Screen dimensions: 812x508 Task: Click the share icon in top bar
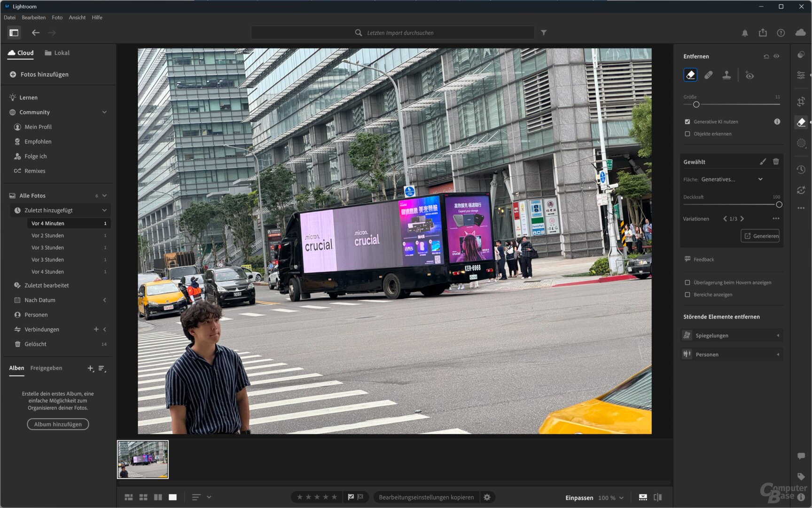[763, 33]
